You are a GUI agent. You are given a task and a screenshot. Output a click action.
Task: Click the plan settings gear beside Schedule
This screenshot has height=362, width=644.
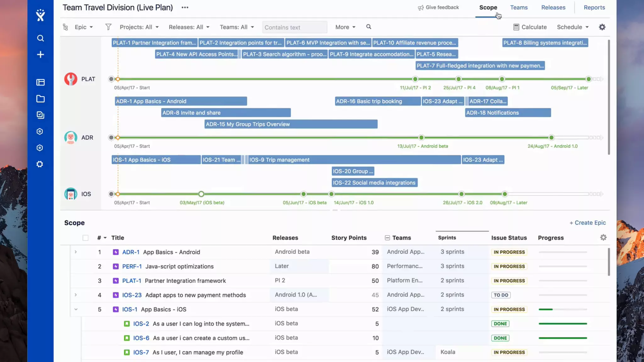602,27
